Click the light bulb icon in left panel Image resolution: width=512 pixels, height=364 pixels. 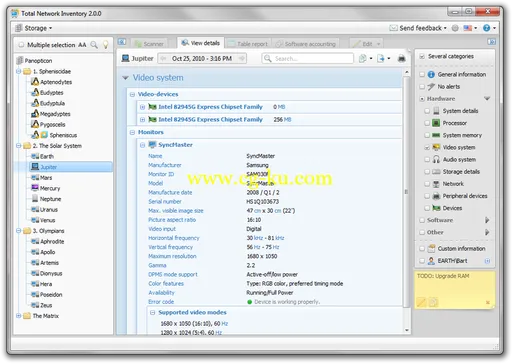pos(106,45)
